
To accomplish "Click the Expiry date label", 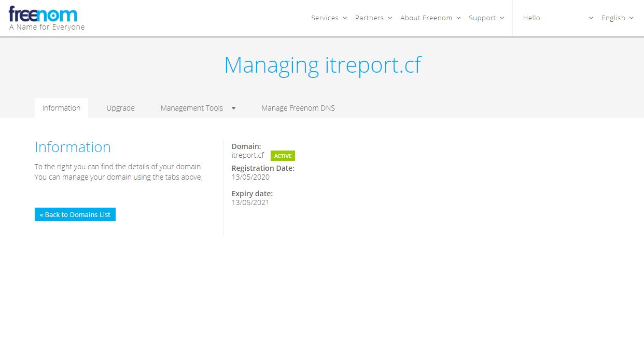I will [252, 194].
